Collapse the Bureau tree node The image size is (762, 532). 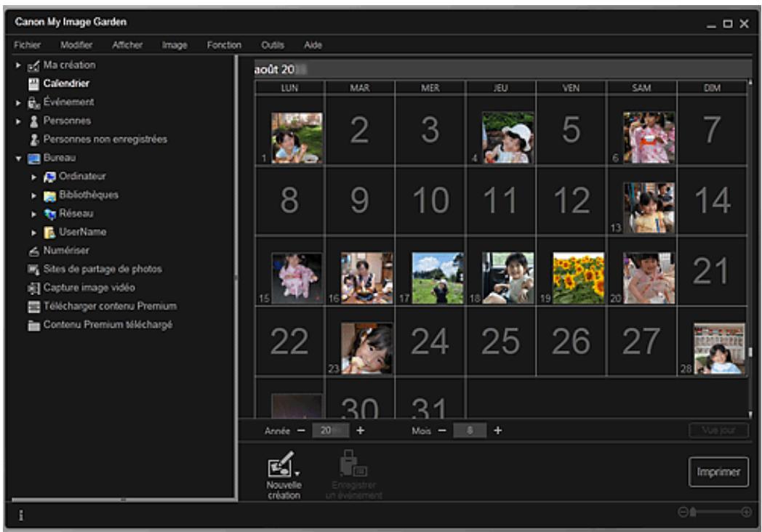coord(19,158)
